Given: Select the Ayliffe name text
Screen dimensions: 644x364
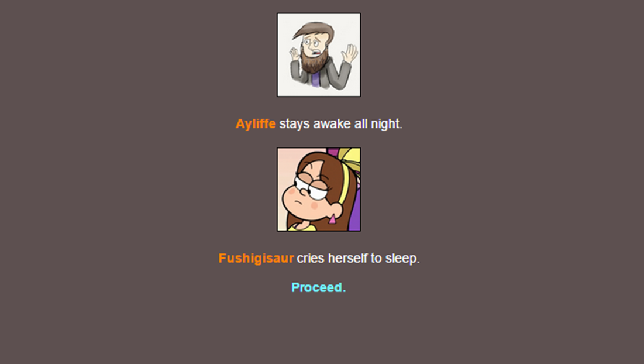Looking at the screenshot, I should point(256,123).
